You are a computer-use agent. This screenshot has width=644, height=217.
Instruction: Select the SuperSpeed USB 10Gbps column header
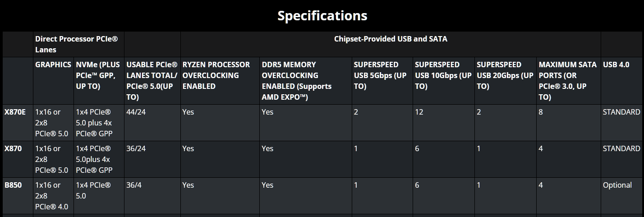point(443,75)
